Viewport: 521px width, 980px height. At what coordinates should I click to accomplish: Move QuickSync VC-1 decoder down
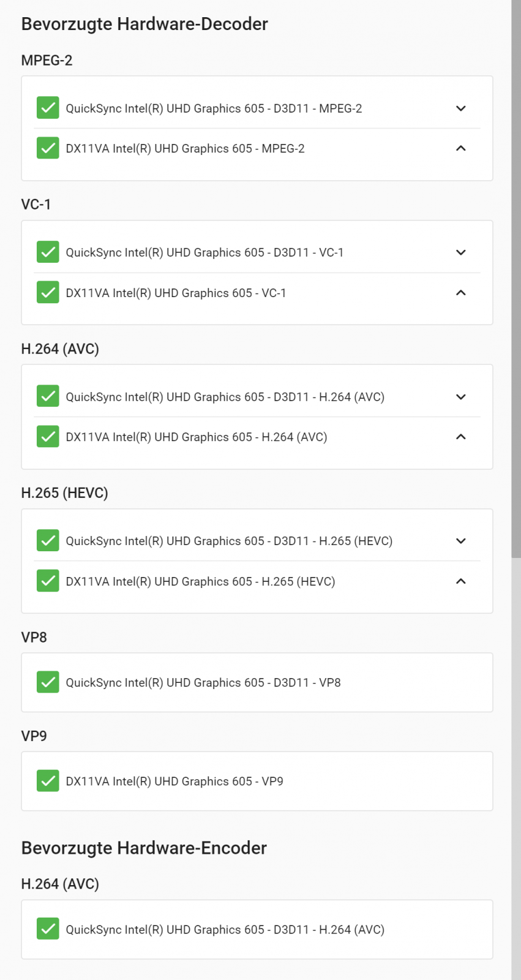point(461,252)
